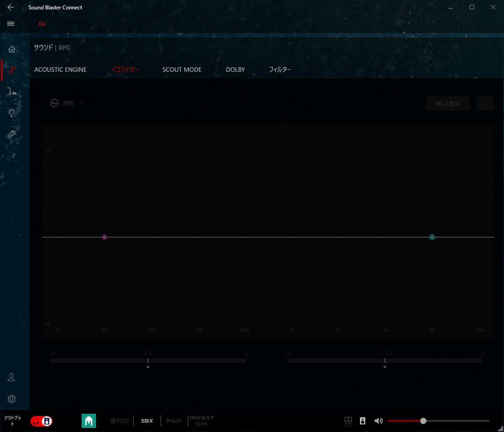Mute the volume speaker icon
504x432 pixels.
coord(378,421)
